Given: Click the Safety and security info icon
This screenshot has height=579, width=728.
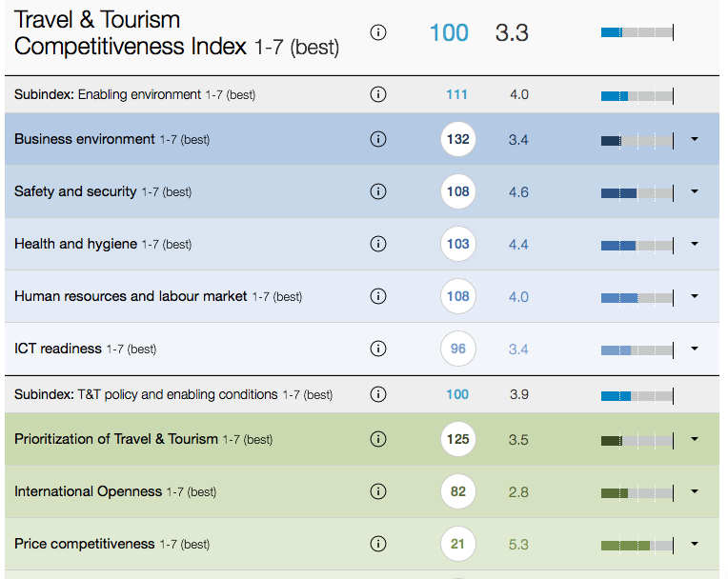Looking at the screenshot, I should [377, 191].
